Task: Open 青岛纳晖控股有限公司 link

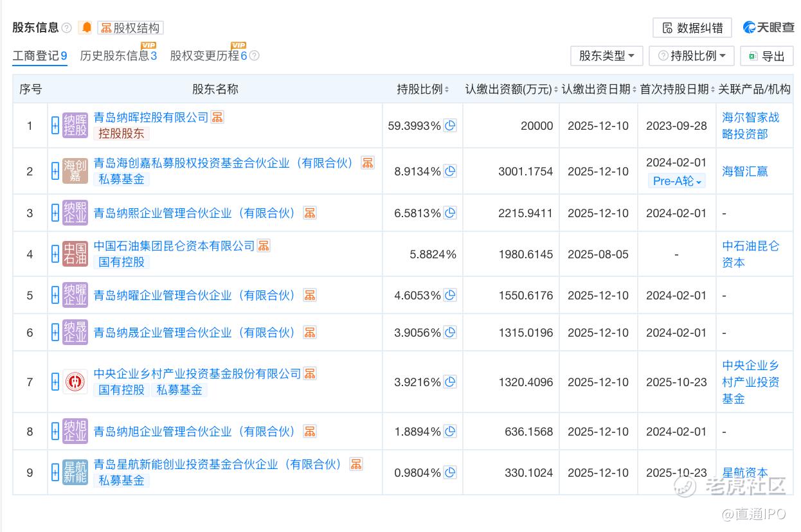Action: click(x=151, y=117)
